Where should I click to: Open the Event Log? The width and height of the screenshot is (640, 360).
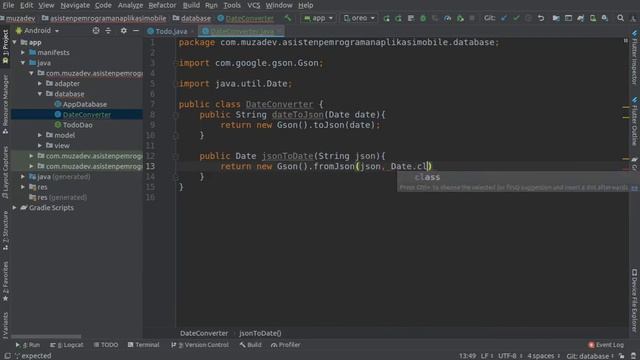point(606,345)
